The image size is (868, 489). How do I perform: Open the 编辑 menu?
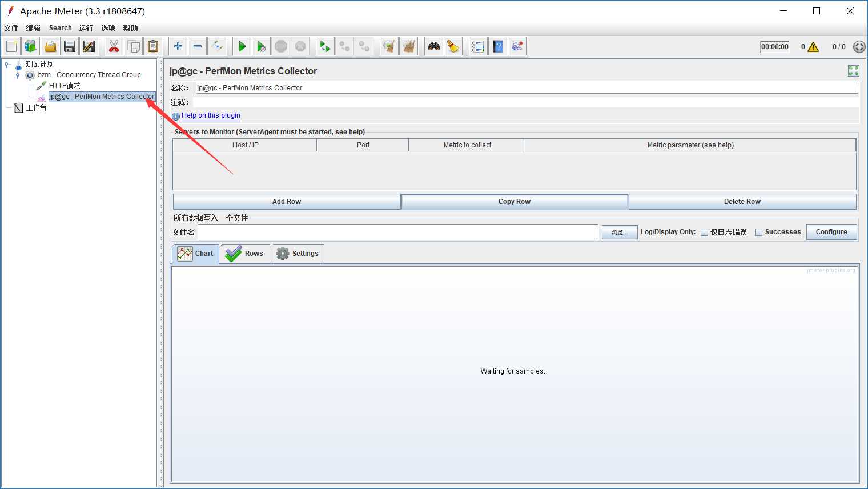(x=33, y=28)
